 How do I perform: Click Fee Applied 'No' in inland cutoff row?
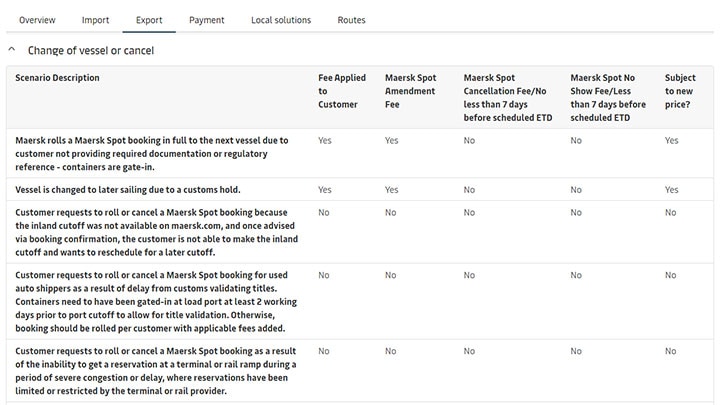(x=324, y=213)
